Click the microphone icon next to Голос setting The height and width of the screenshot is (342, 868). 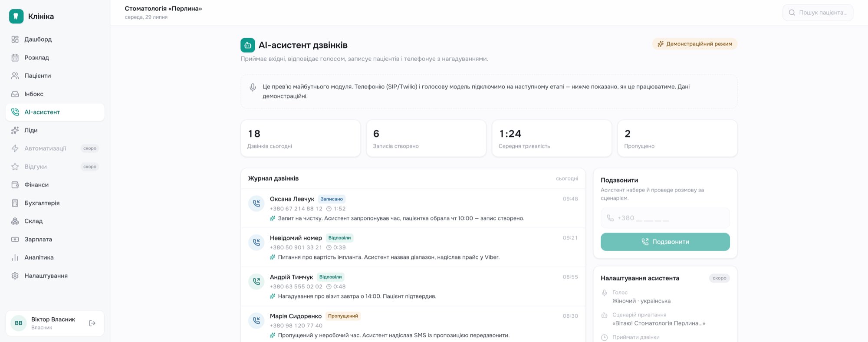[x=604, y=293]
